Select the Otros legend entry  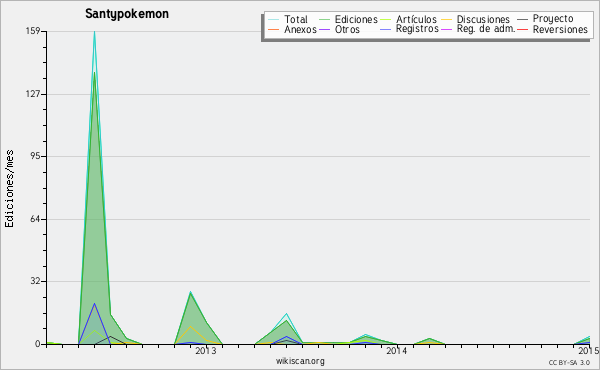[347, 29]
